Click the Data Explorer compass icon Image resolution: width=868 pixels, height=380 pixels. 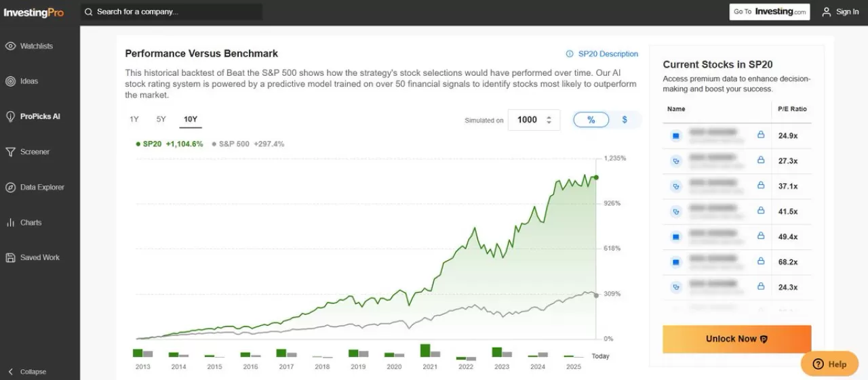[x=10, y=187]
